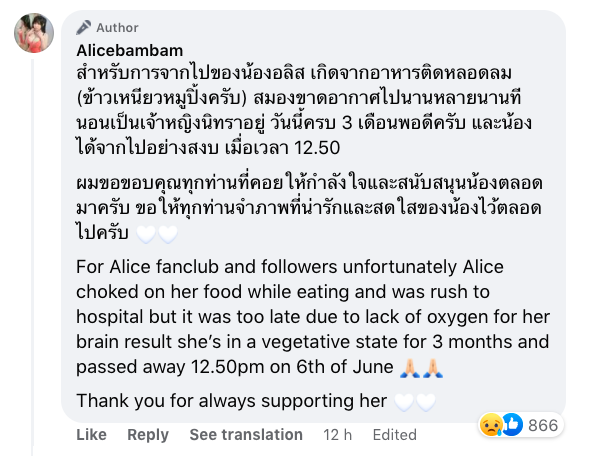Click the sad reaction emoji icon
Image resolution: width=616 pixels, height=456 pixels.
tap(491, 423)
